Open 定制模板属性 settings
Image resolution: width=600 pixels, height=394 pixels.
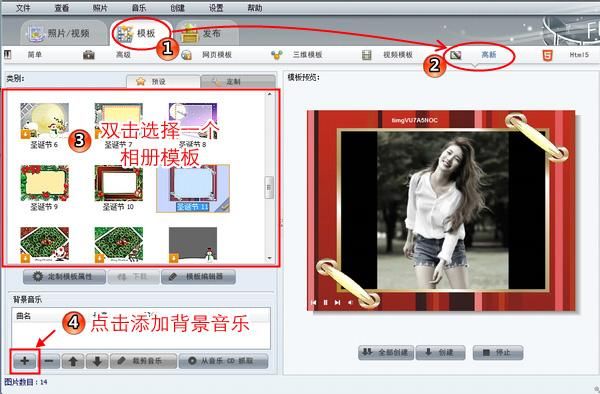(64, 277)
